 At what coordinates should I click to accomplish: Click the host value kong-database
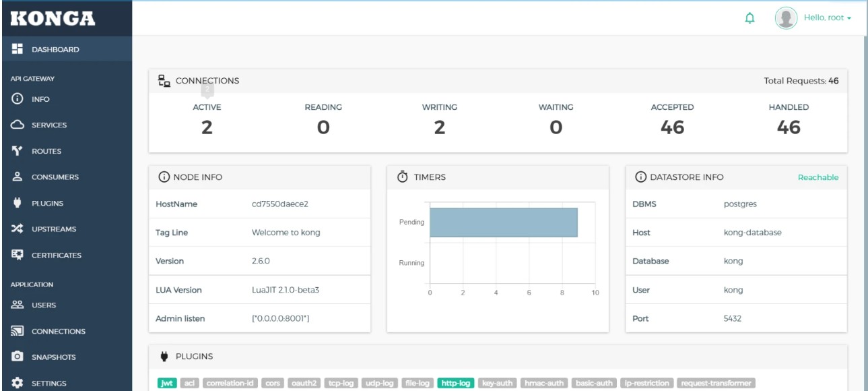point(752,233)
